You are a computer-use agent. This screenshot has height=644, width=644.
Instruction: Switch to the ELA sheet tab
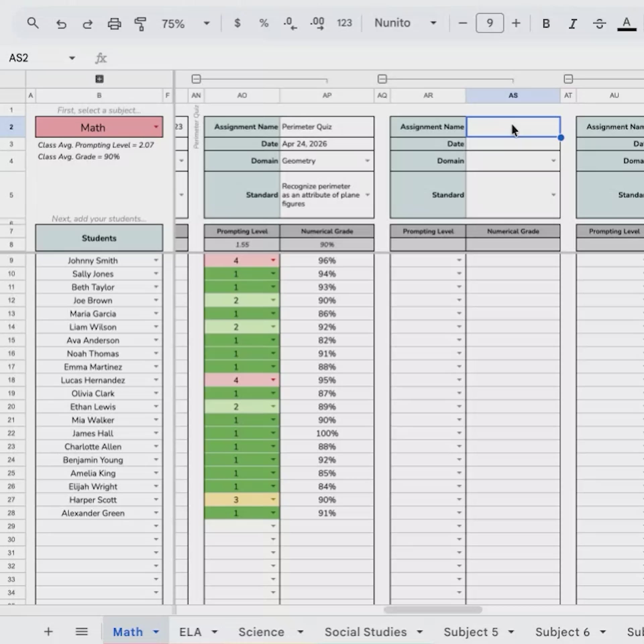(190, 632)
